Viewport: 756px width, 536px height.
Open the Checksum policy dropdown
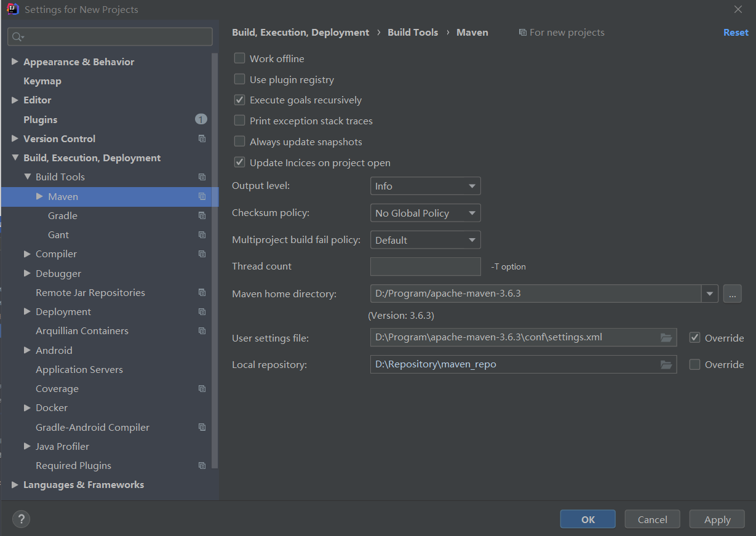pyautogui.click(x=425, y=213)
